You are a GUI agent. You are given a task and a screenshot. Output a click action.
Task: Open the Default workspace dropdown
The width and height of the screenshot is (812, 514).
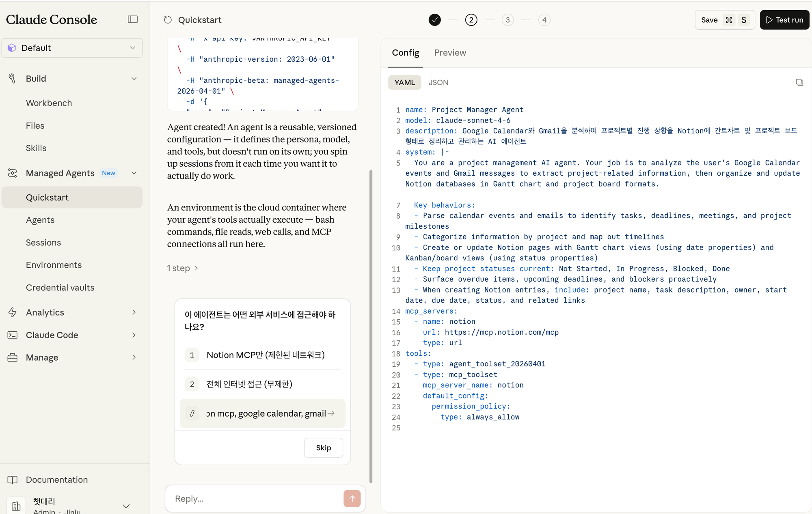72,48
